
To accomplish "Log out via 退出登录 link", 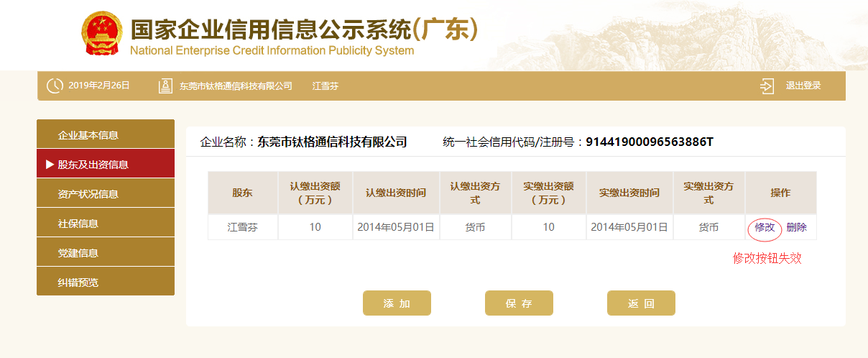I will click(803, 86).
